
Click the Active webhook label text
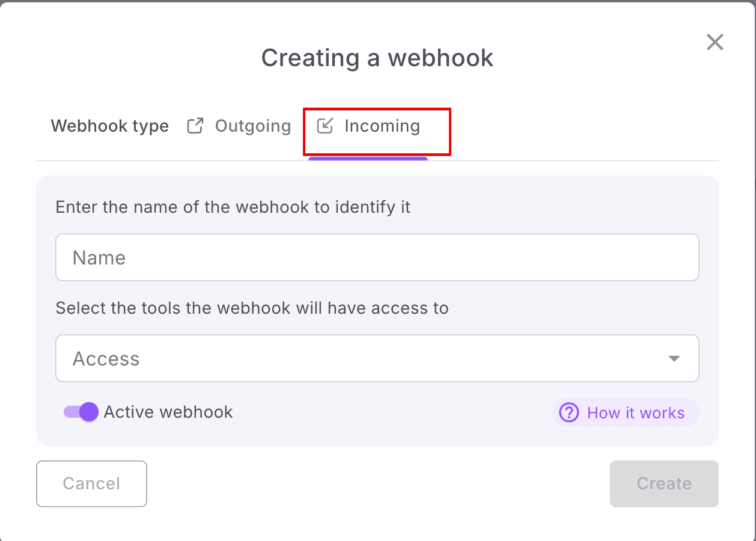tap(168, 412)
